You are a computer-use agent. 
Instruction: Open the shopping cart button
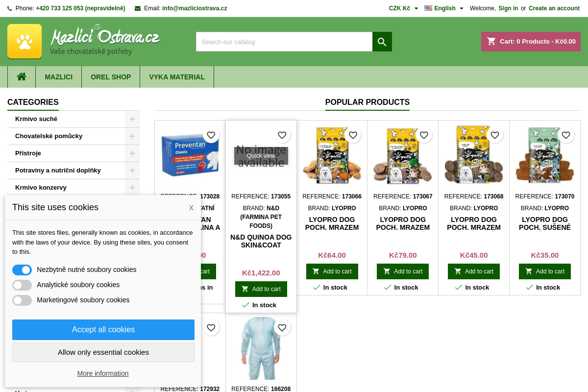531,42
